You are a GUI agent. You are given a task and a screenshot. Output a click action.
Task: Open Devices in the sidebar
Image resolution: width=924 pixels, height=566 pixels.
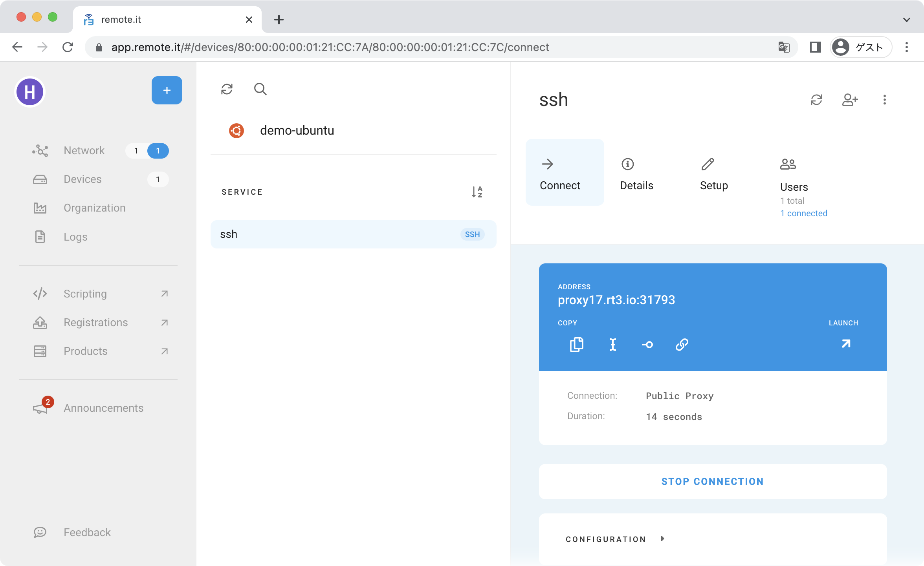tap(98, 179)
